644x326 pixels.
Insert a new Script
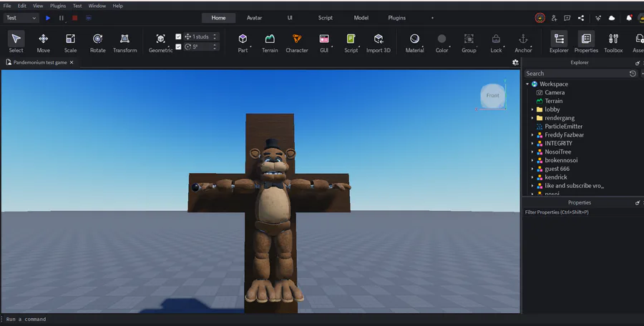tap(351, 42)
